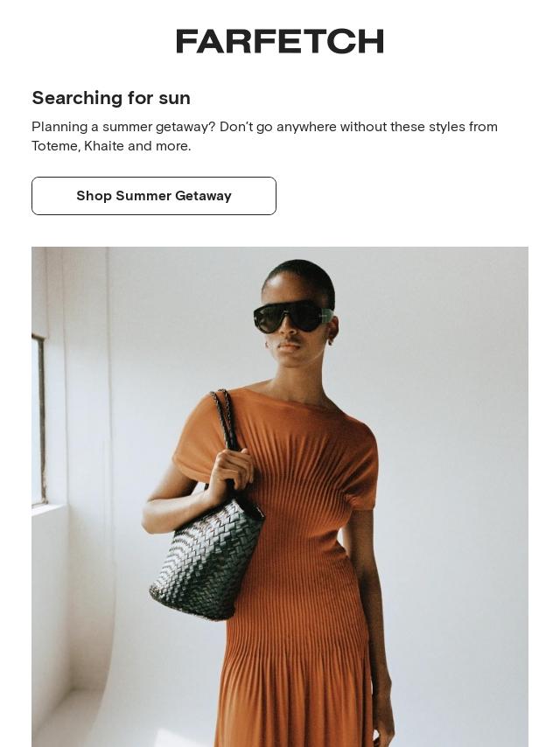This screenshot has width=560, height=747.
Task: Open the hero image of model
Action: point(280,497)
